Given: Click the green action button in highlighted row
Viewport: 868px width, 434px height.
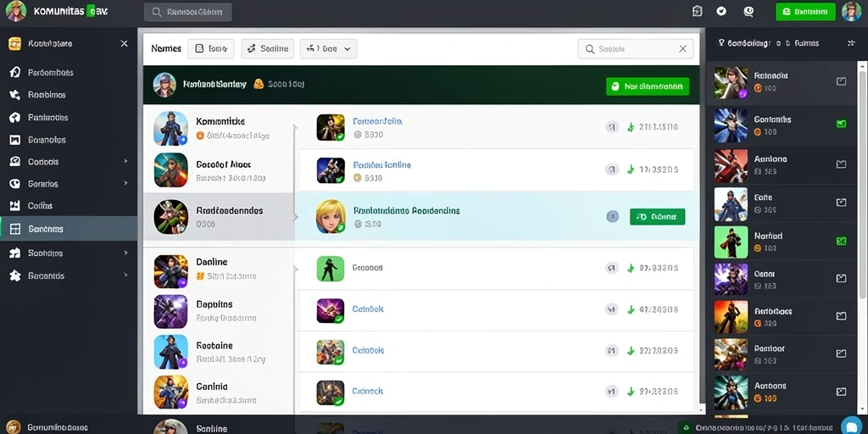Looking at the screenshot, I should click(657, 217).
